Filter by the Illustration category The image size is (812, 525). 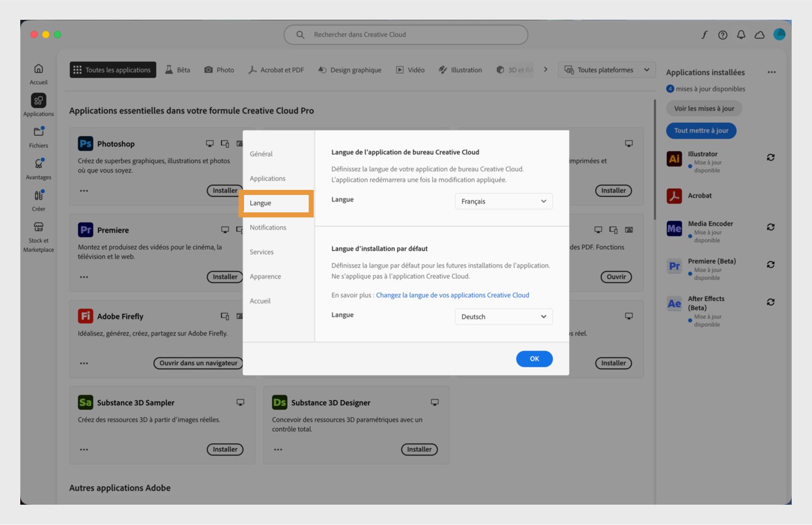click(x=460, y=70)
